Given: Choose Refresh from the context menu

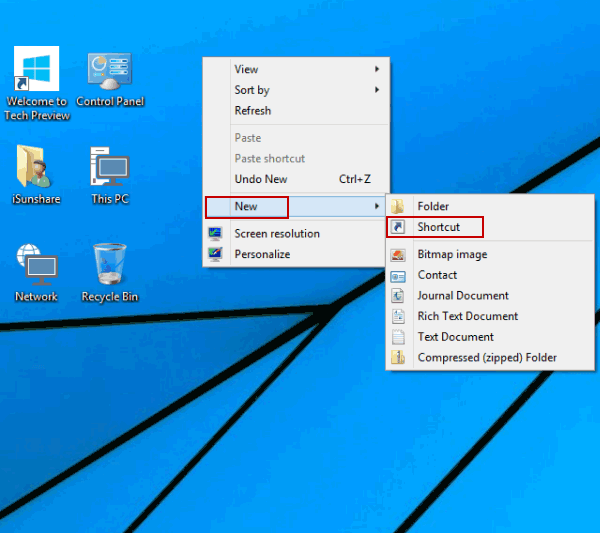Looking at the screenshot, I should 252,111.
